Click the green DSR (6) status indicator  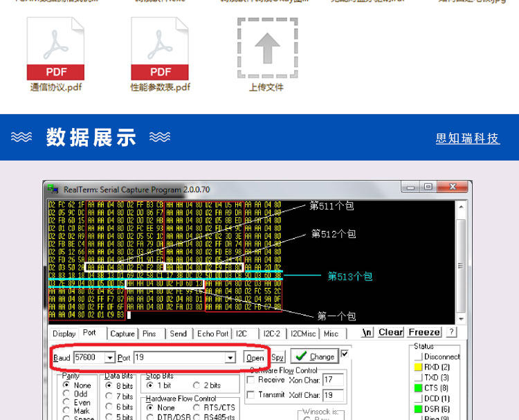[419, 409]
